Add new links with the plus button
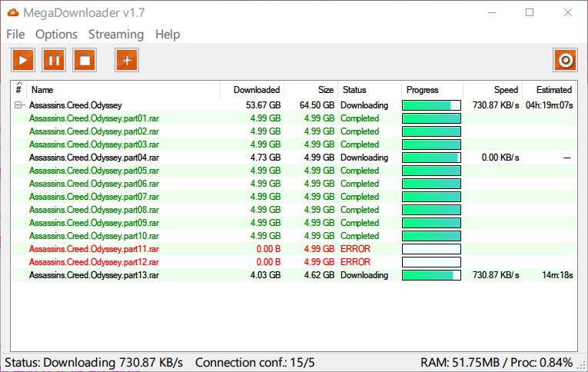Screen dimensions: 588x372 pyautogui.click(x=127, y=60)
